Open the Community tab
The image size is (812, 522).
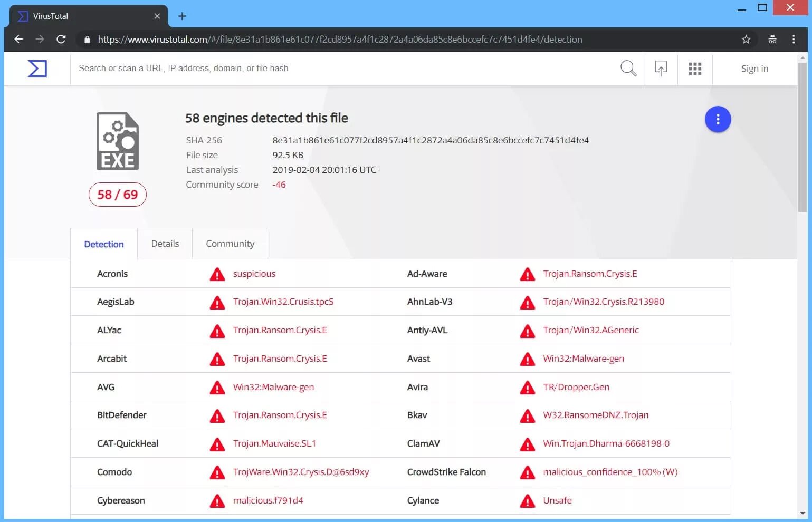230,244
